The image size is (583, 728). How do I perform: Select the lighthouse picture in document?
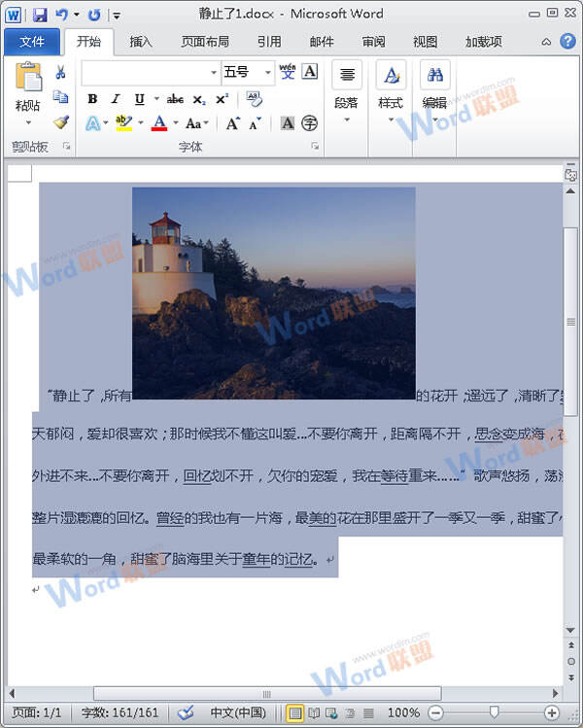click(274, 293)
